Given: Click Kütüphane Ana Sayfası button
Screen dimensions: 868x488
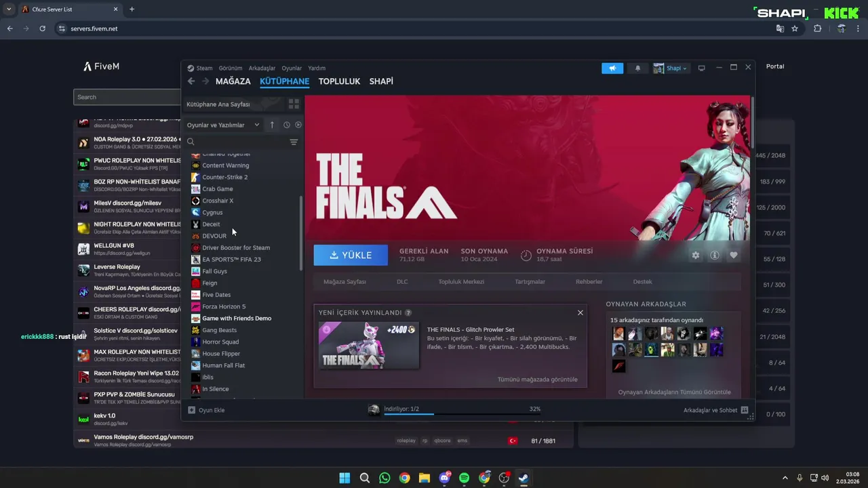Looking at the screenshot, I should click(x=233, y=104).
